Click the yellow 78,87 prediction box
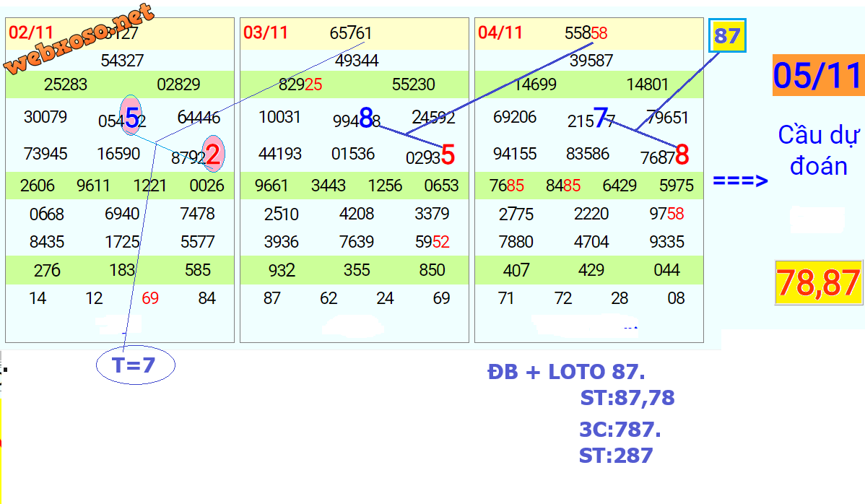This screenshot has width=865, height=504. coord(819,283)
